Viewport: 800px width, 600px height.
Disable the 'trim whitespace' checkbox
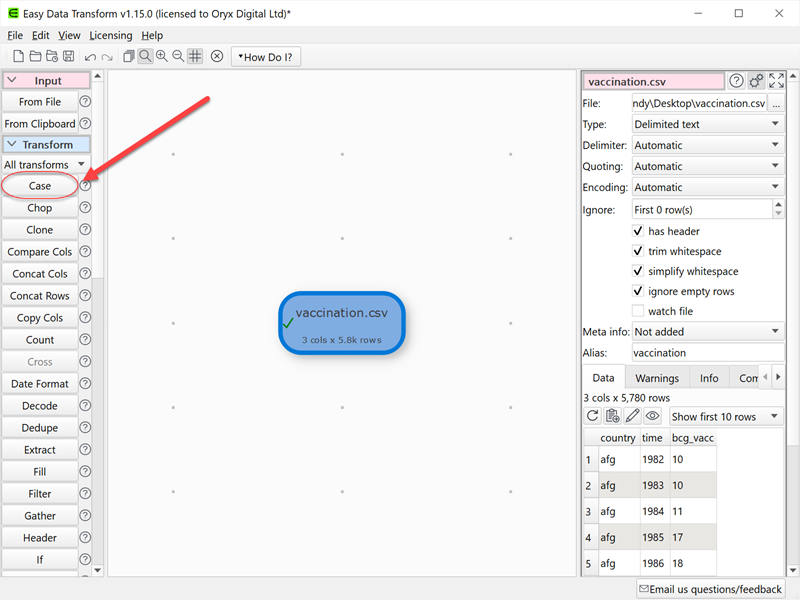[638, 251]
